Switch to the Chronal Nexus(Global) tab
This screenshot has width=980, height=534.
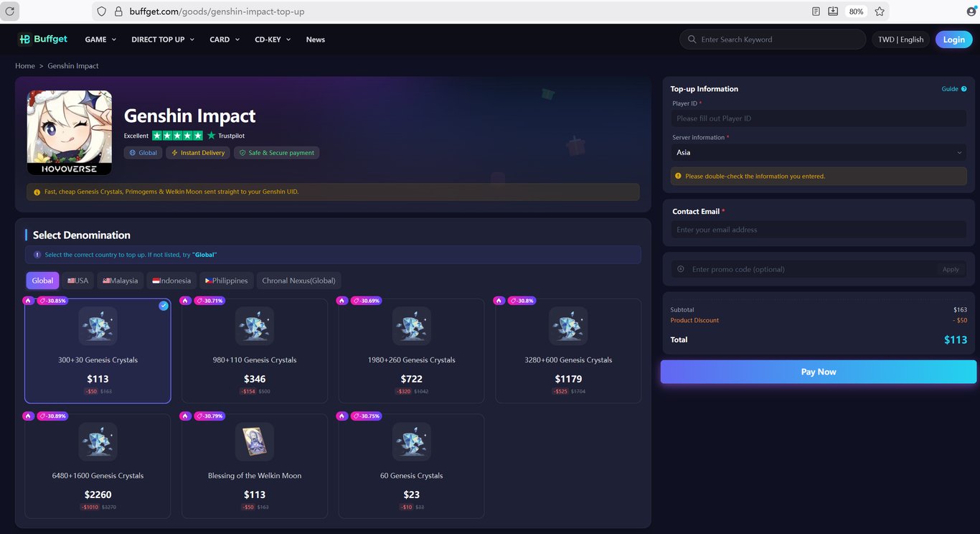coord(298,281)
